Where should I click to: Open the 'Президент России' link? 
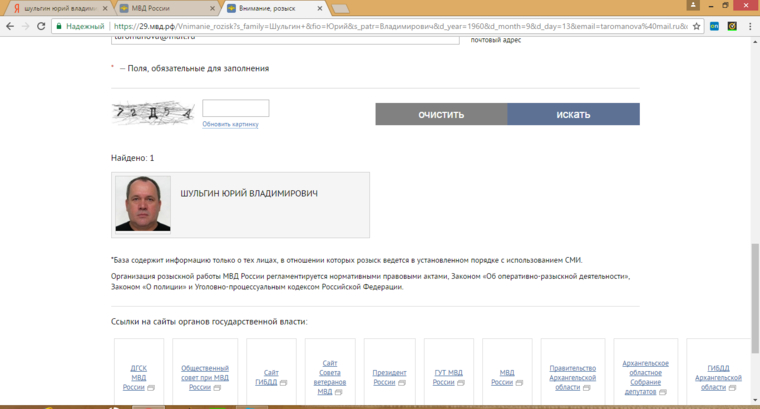click(389, 377)
